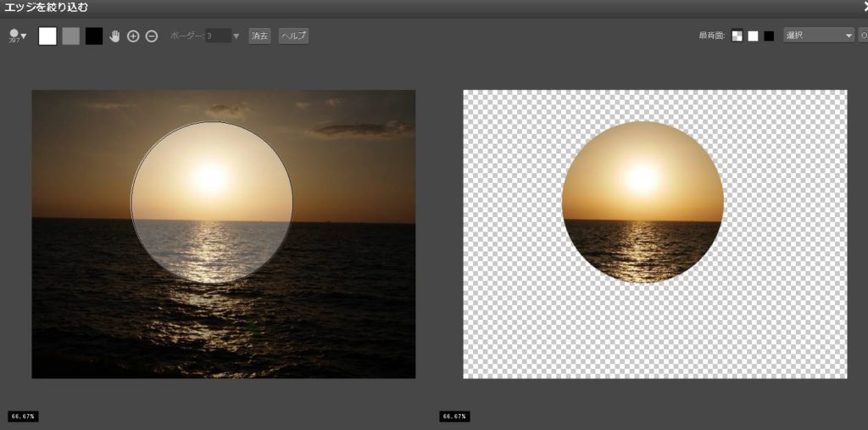Open ヘルプ (help) button

(293, 36)
